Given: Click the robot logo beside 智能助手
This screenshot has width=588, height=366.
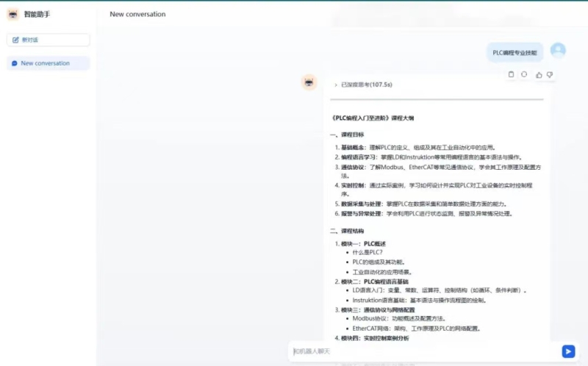Looking at the screenshot, I should point(13,14).
